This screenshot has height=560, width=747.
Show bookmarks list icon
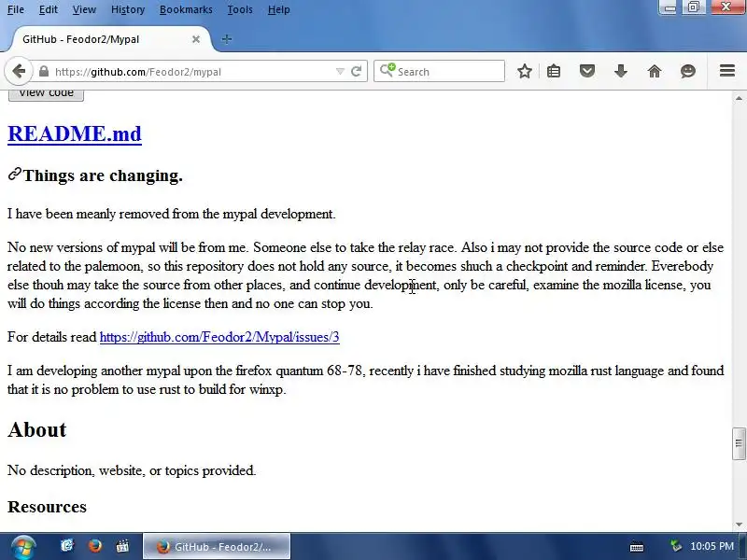(x=554, y=72)
